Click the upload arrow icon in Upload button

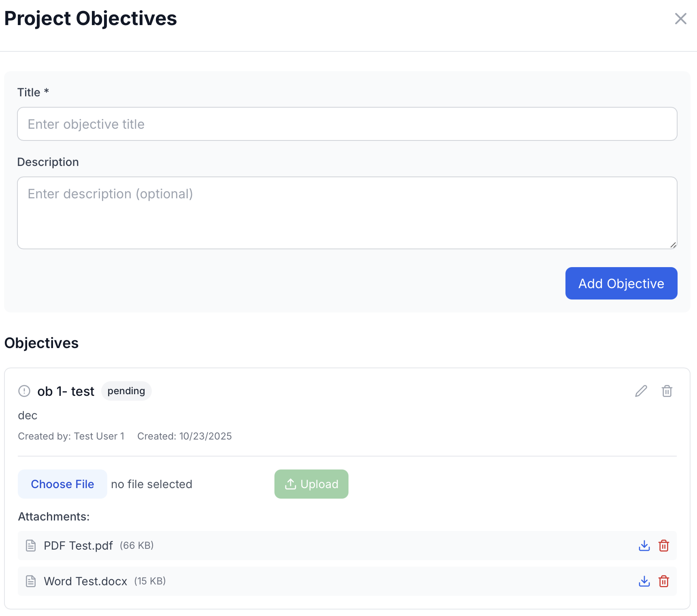pos(291,484)
